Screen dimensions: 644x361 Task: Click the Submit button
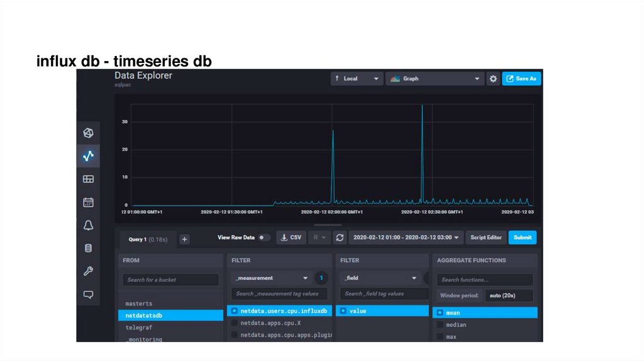point(522,238)
